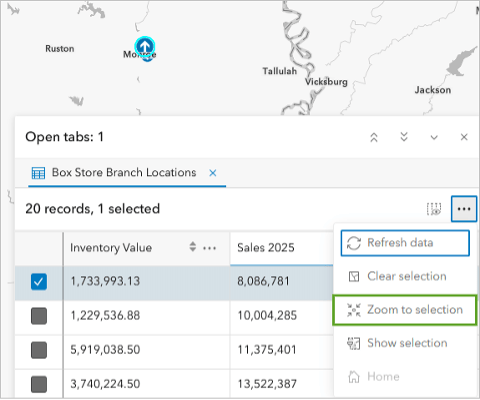Image resolution: width=480 pixels, height=400 pixels.
Task: Maximize table panel with double up chevrons
Action: [x=374, y=137]
